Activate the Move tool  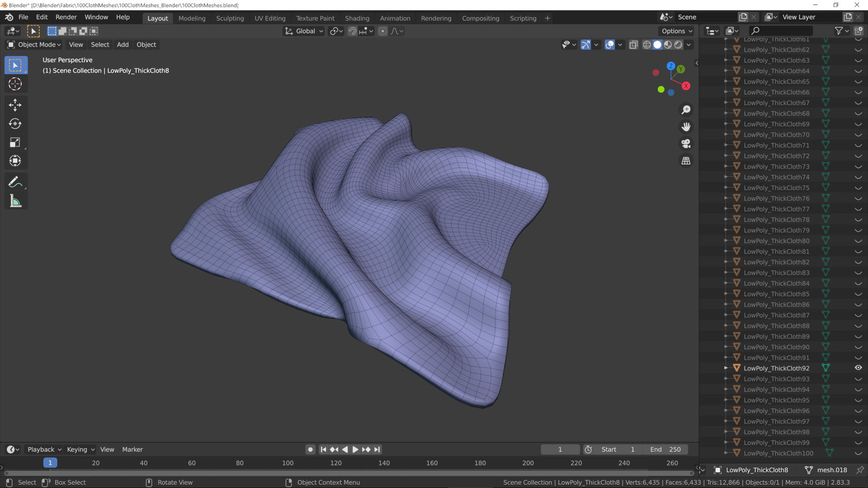[15, 105]
